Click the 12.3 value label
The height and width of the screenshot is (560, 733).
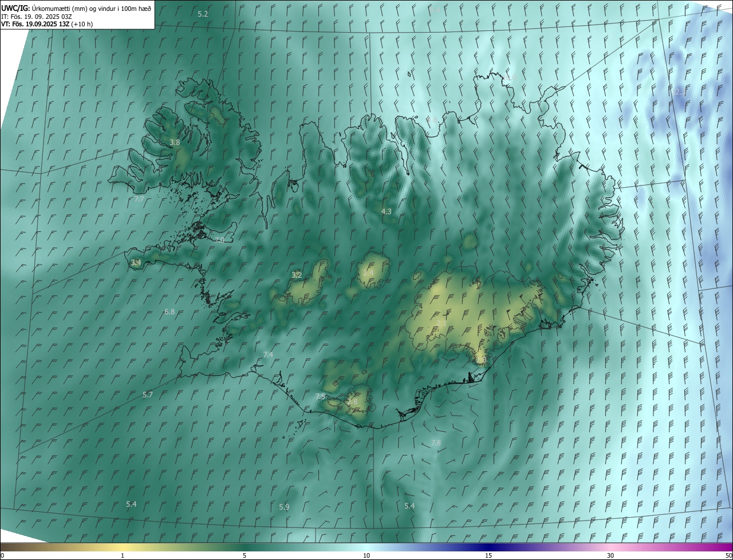click(680, 92)
